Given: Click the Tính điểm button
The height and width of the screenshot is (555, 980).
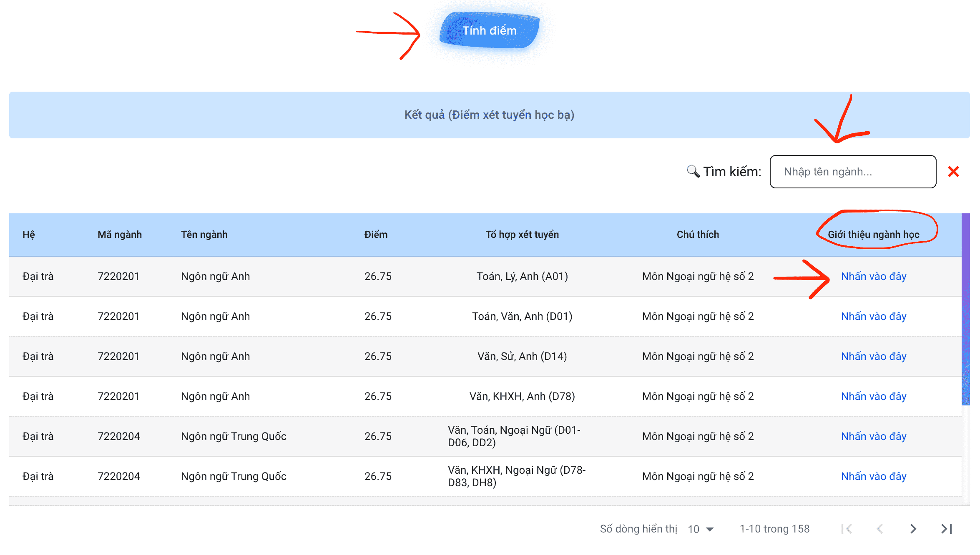Looking at the screenshot, I should pos(490,30).
